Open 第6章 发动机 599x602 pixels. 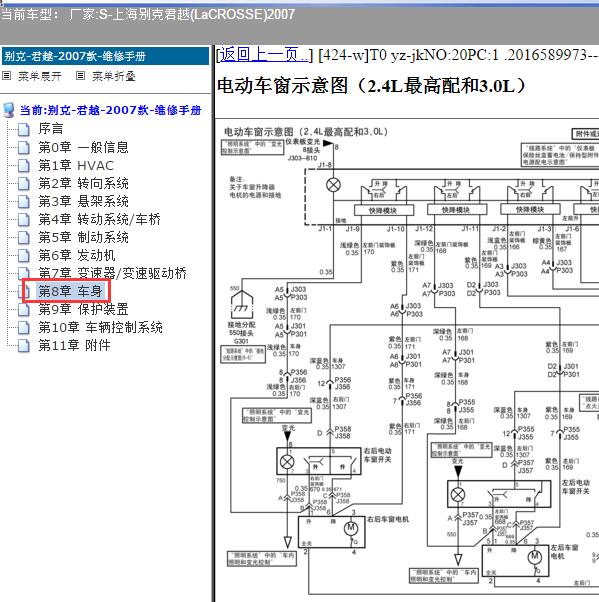(x=77, y=255)
